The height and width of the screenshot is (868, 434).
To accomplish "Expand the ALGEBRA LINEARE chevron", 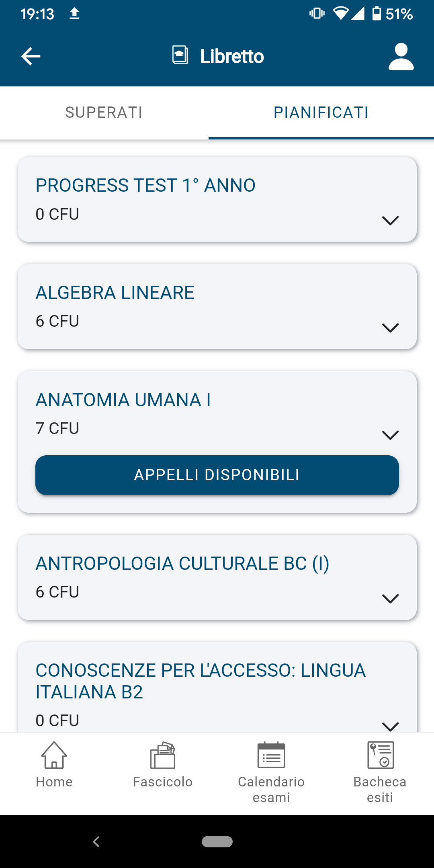I will point(390,328).
